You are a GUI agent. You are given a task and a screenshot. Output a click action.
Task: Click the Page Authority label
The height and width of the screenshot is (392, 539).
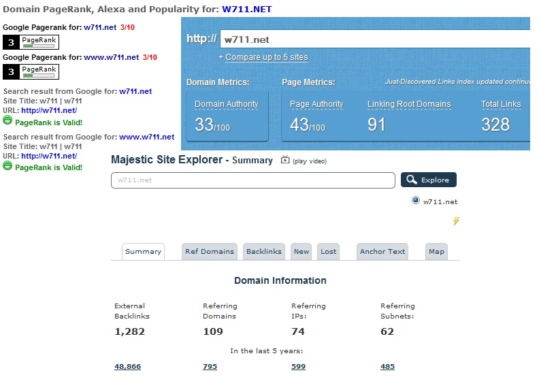pyautogui.click(x=316, y=104)
